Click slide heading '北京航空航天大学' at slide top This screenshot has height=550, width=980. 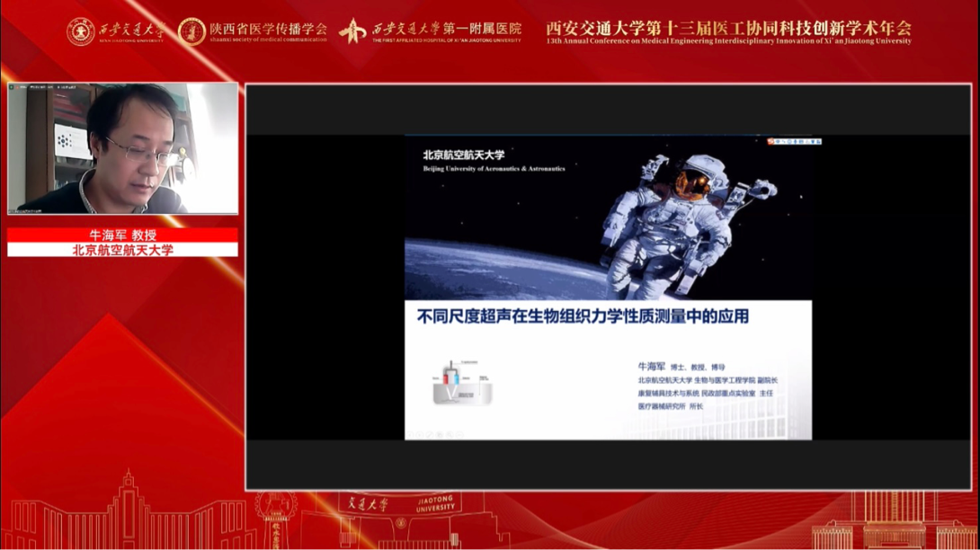pyautogui.click(x=464, y=155)
